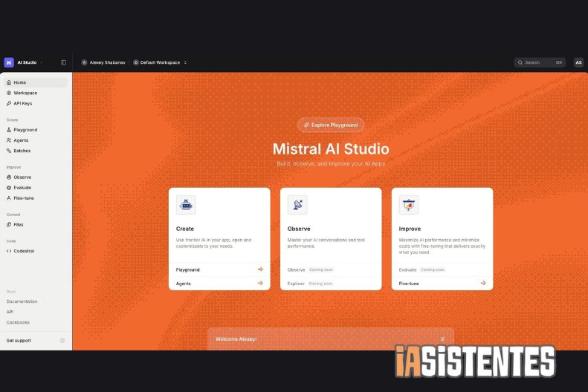Image resolution: width=588 pixels, height=392 pixels.
Task: Open the Documentation link
Action: coord(22,301)
